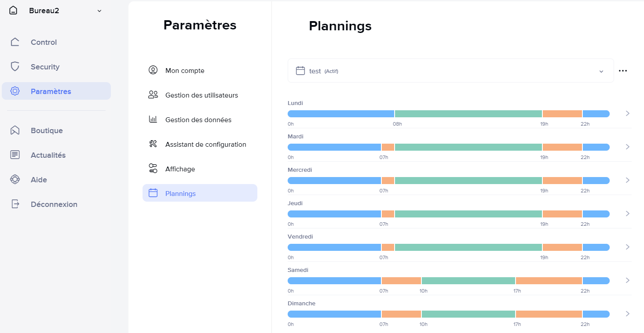This screenshot has height=333, width=644.
Task: Click the Boutique shop icon
Action: 15,130
